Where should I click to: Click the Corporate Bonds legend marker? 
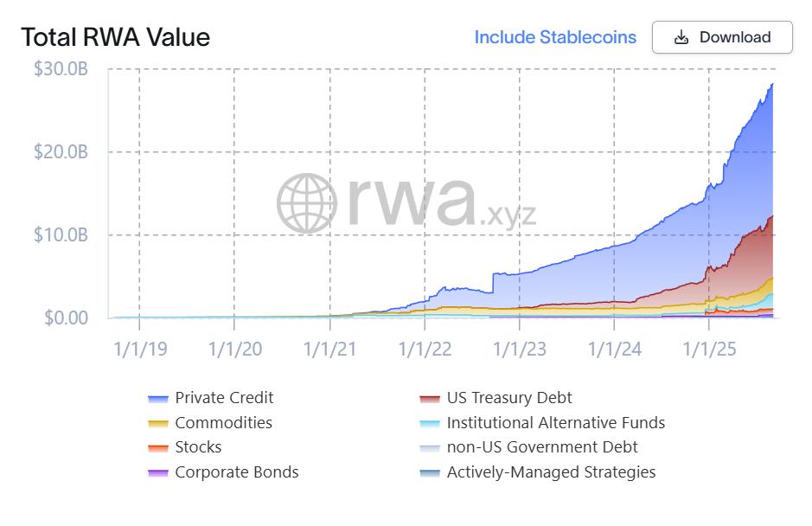click(158, 472)
